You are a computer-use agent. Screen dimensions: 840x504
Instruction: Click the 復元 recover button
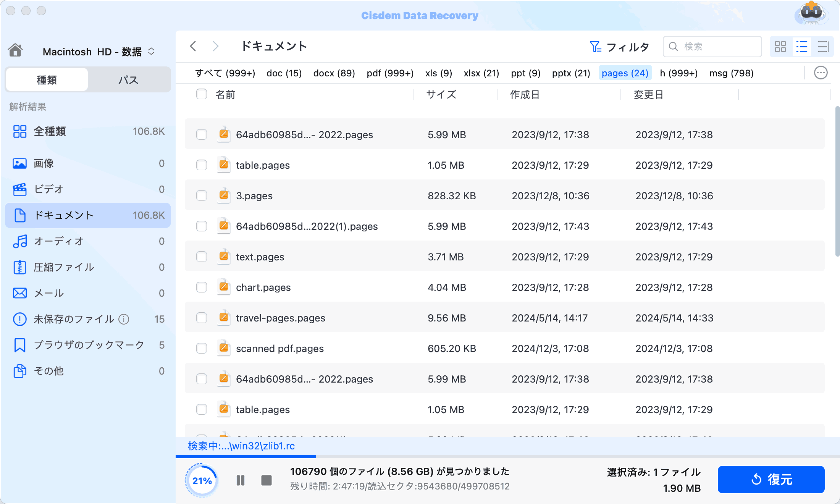click(x=771, y=480)
